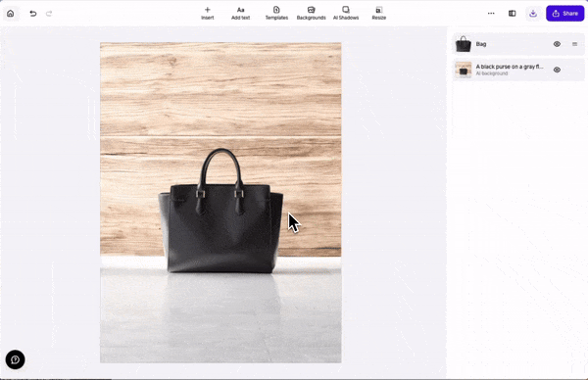Image resolution: width=588 pixels, height=380 pixels.
Task: Select the Bag layer thumbnail
Action: coord(464,44)
